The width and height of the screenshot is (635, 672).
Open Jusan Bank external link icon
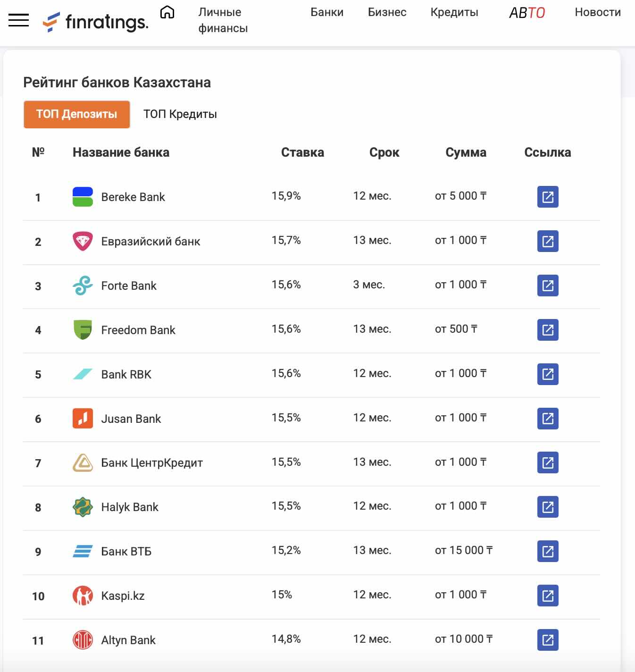[x=548, y=419]
